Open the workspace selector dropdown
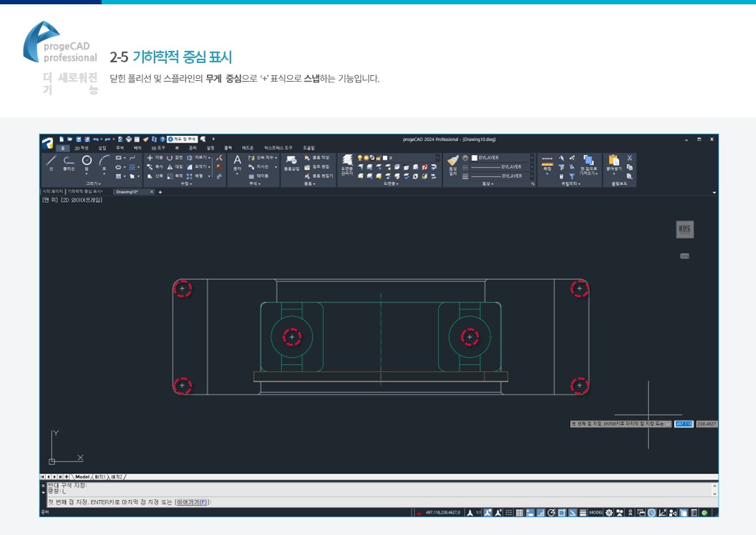Screen dimensions: 756x535 pyautogui.click(x=183, y=140)
